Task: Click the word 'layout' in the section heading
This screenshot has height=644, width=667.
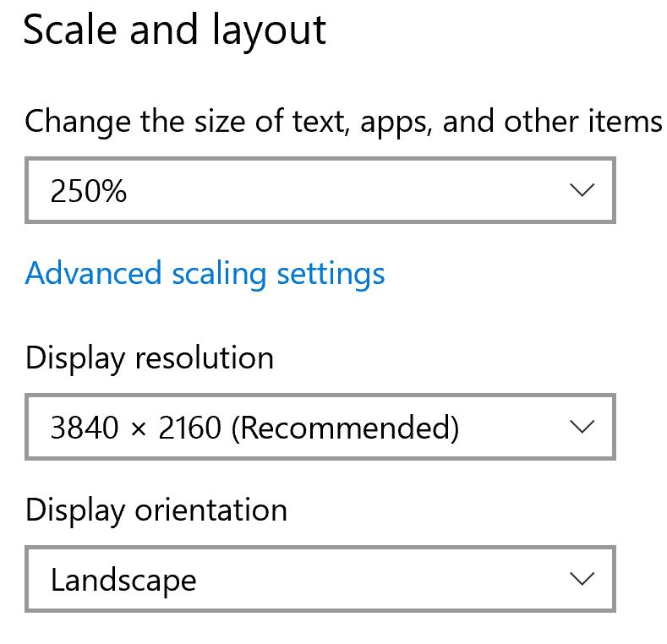Action: pos(269,30)
